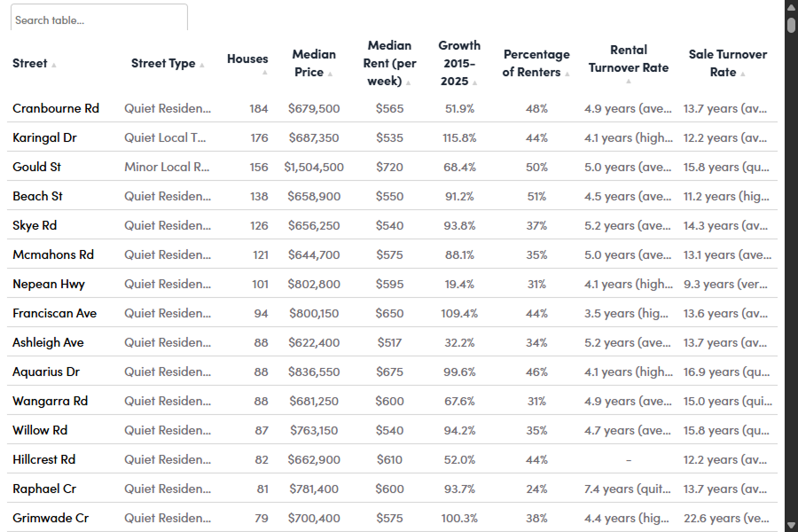798x532 pixels.
Task: Click the Cranbourne Rd street row
Action: click(56, 108)
